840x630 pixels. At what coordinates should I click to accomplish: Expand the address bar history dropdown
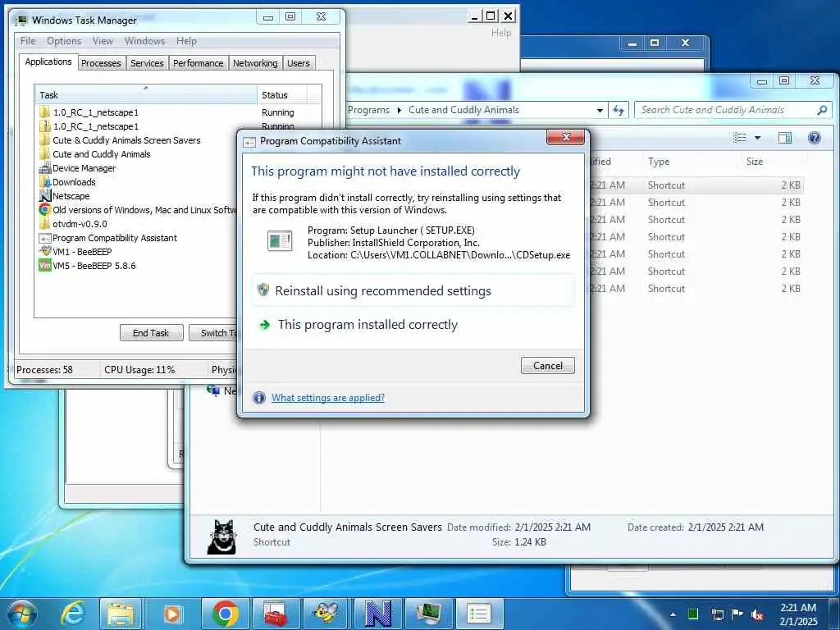pos(600,111)
